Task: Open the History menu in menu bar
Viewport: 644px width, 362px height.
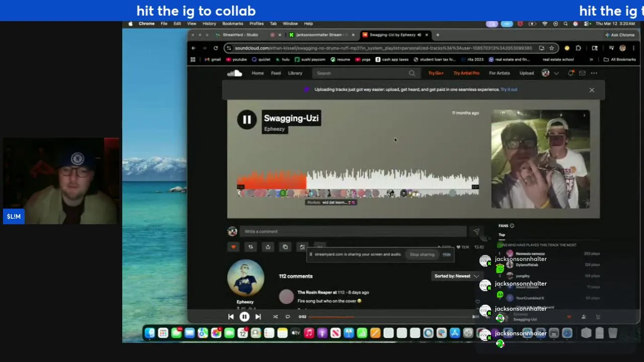Action: 209,24
